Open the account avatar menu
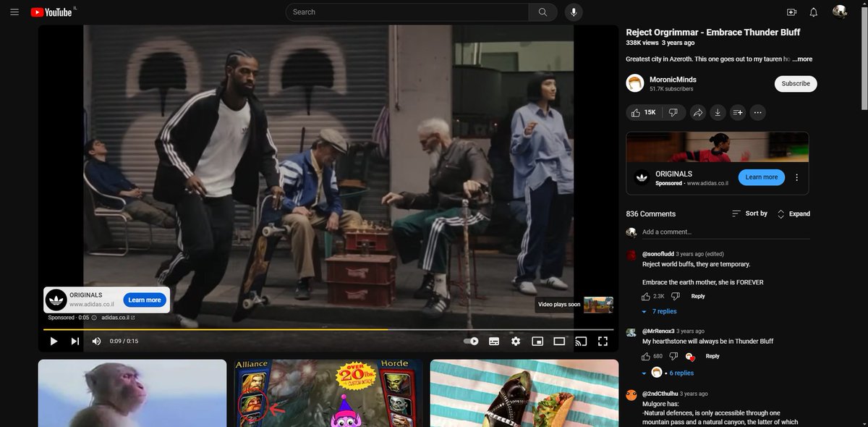Screen dimensions: 868x427 (840, 12)
